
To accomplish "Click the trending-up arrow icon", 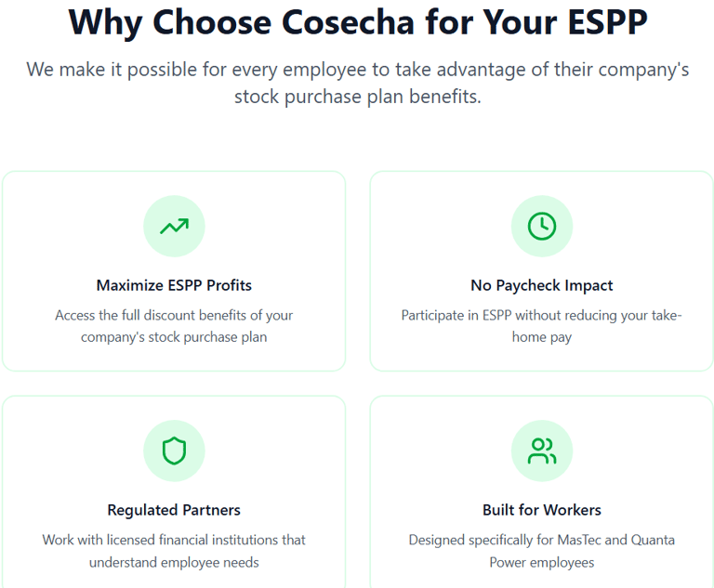I will pyautogui.click(x=174, y=226).
